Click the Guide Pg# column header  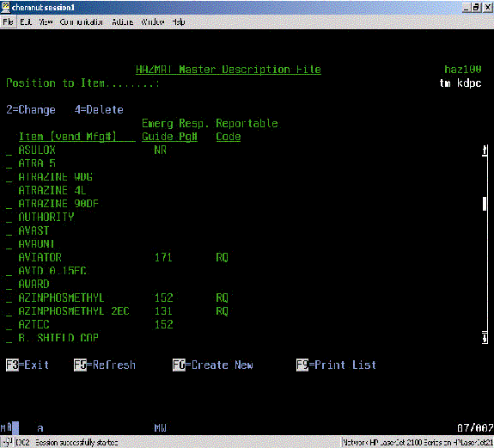169,137
